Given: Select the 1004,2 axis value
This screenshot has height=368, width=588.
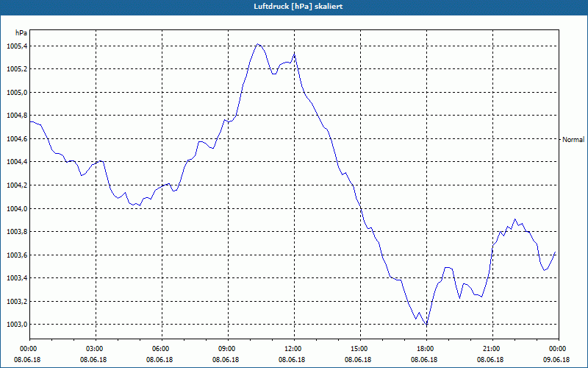Looking at the screenshot, I should pos(17,185).
